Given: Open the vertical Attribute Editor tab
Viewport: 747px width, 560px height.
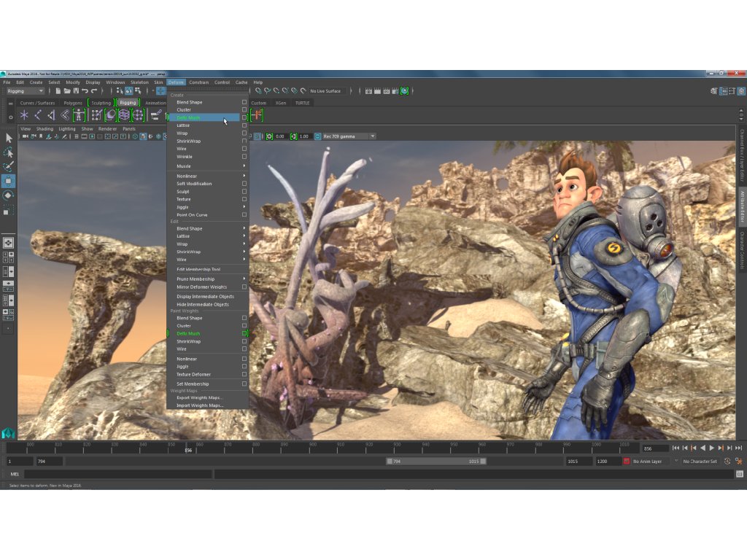Looking at the screenshot, I should point(742,206).
